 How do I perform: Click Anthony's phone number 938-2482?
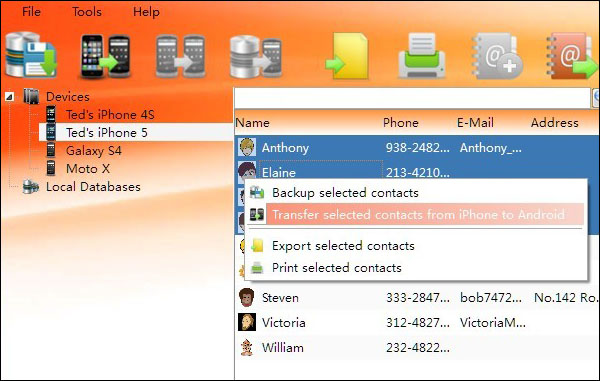417,148
